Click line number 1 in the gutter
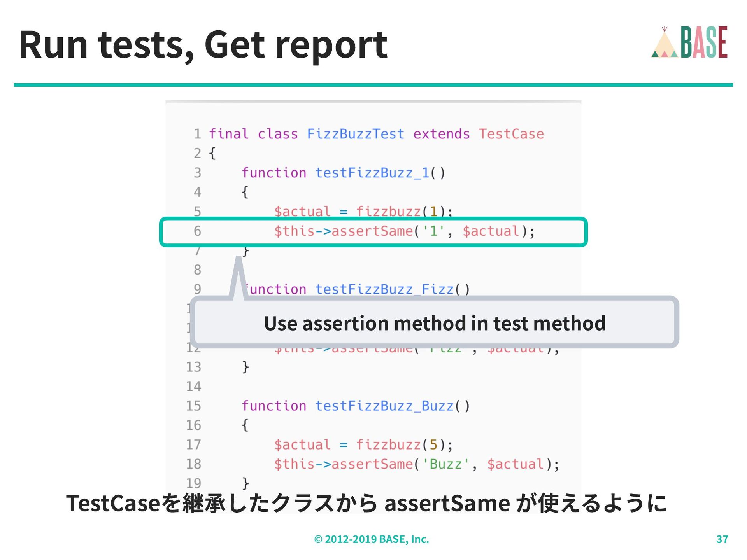 pyautogui.click(x=197, y=134)
